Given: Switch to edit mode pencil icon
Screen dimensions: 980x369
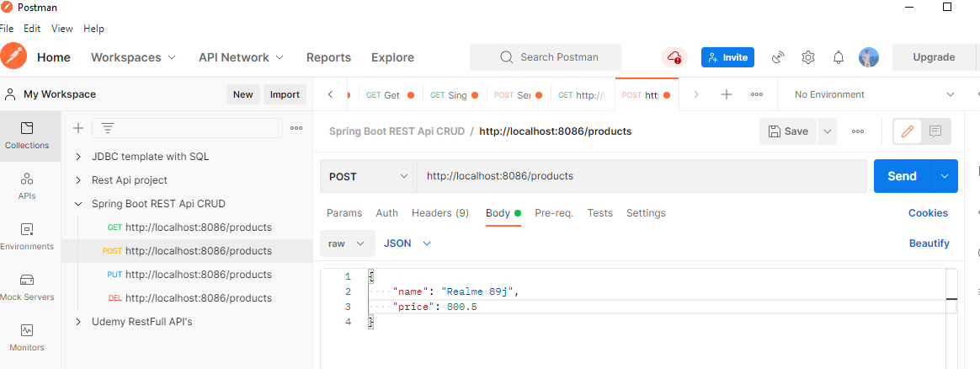Looking at the screenshot, I should (x=908, y=131).
